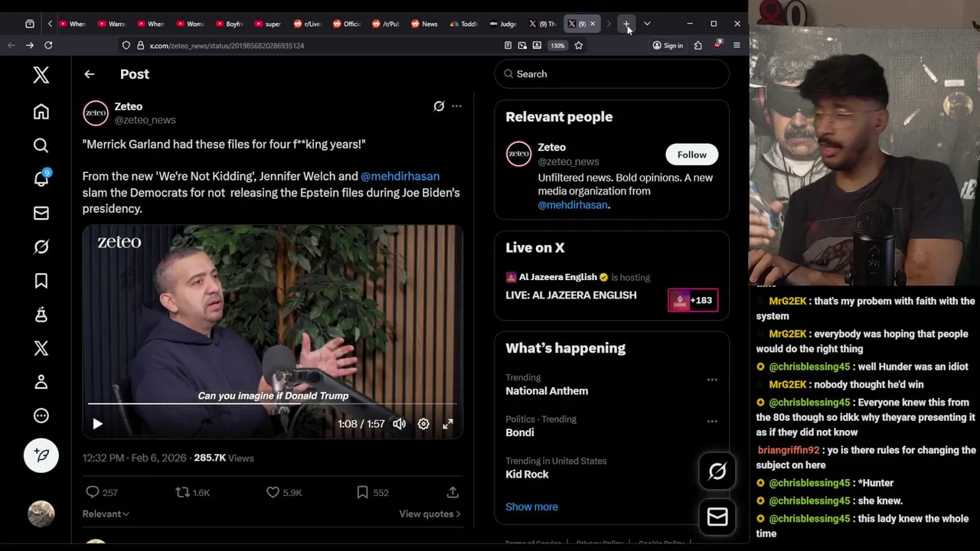980x551 pixels.
Task: Open the three-dot menu on Zeteo's post
Action: point(456,106)
